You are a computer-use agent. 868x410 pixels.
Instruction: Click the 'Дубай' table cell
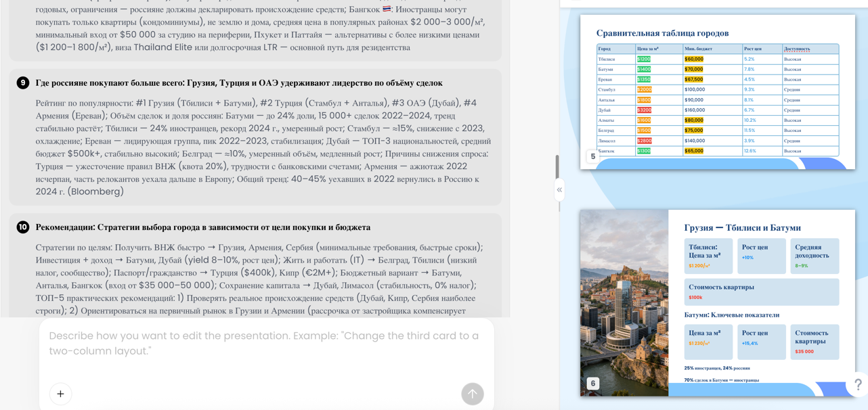pyautogui.click(x=615, y=110)
